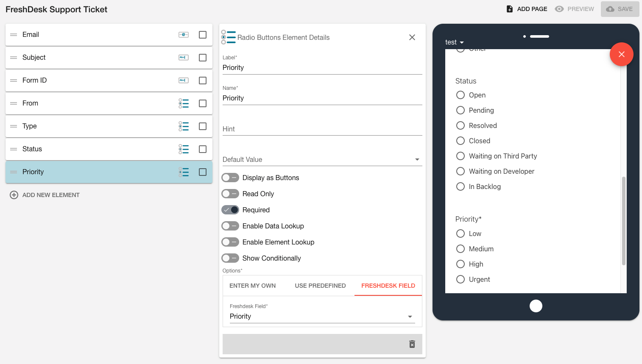The image size is (642, 364).
Task: Select the Closed status radio button
Action: pos(461,141)
